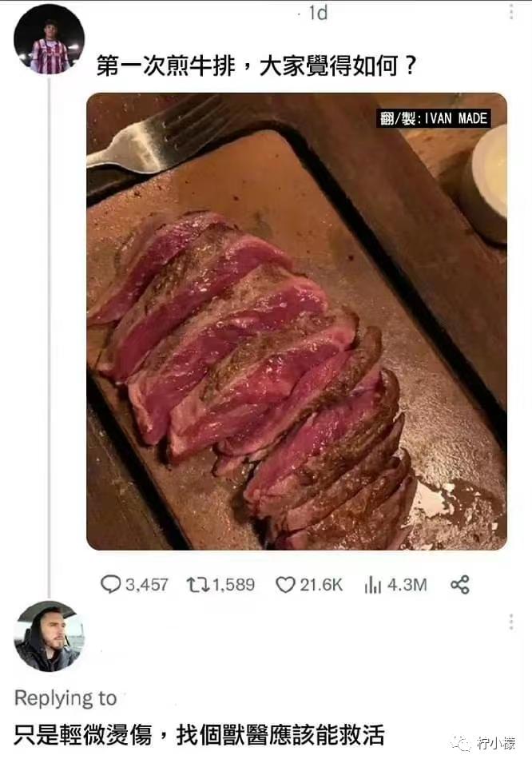Viewport: 532px width, 767px height.
Task: Share the post using share icon
Action: (x=460, y=585)
